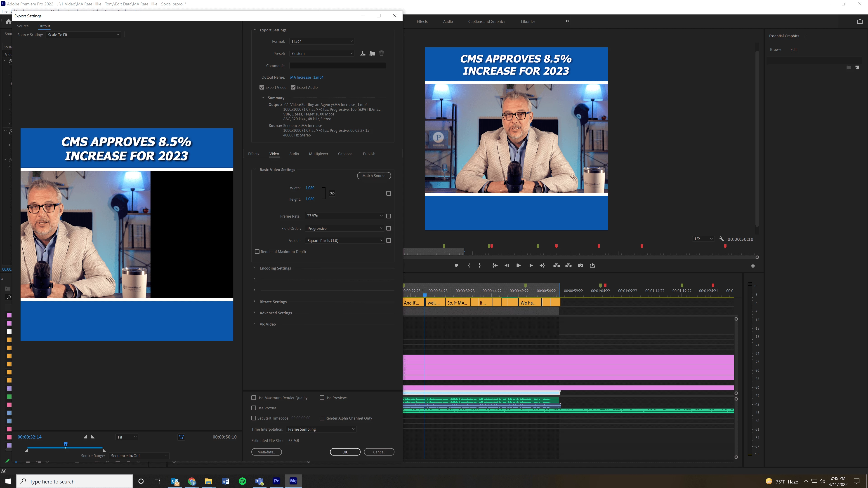Click the aspect ratio correction icon
This screenshot has height=488, width=868.
pyautogui.click(x=181, y=437)
